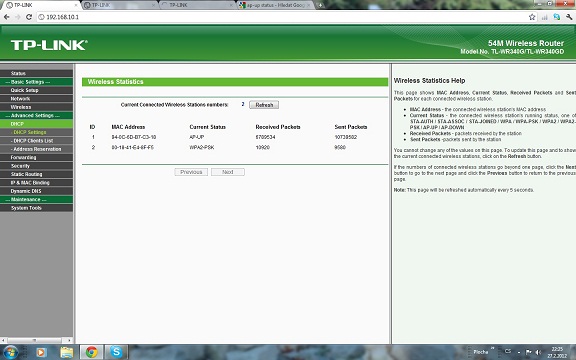Screen dimensions: 576x360
Task: Open Address Reservation submenu
Action: [36, 149]
